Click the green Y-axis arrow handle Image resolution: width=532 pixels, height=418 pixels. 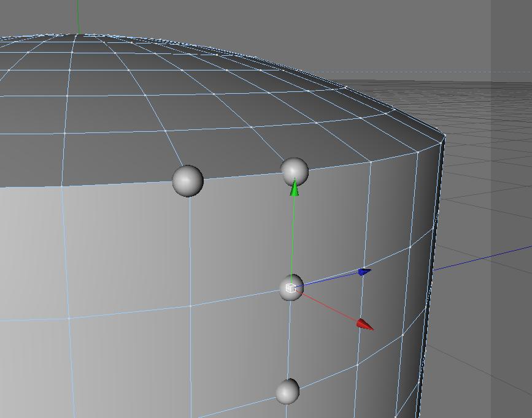click(295, 188)
